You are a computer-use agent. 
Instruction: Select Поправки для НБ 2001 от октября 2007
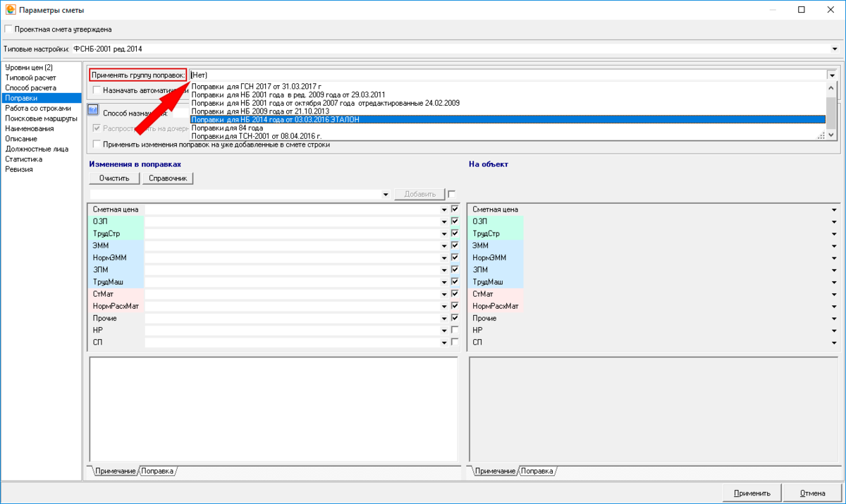(508, 103)
